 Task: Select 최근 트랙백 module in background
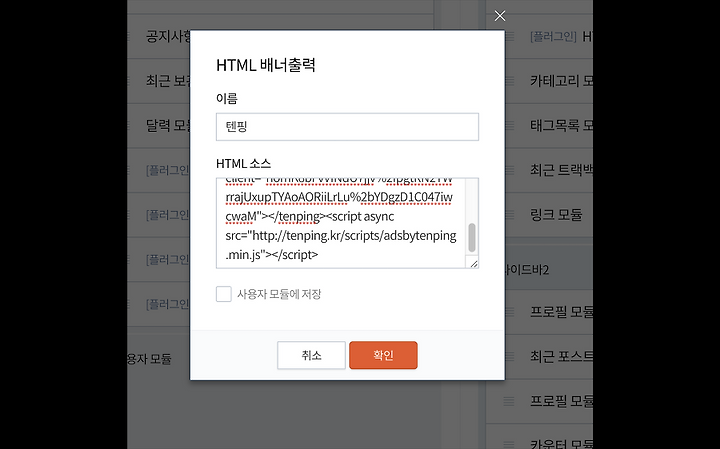point(561,170)
